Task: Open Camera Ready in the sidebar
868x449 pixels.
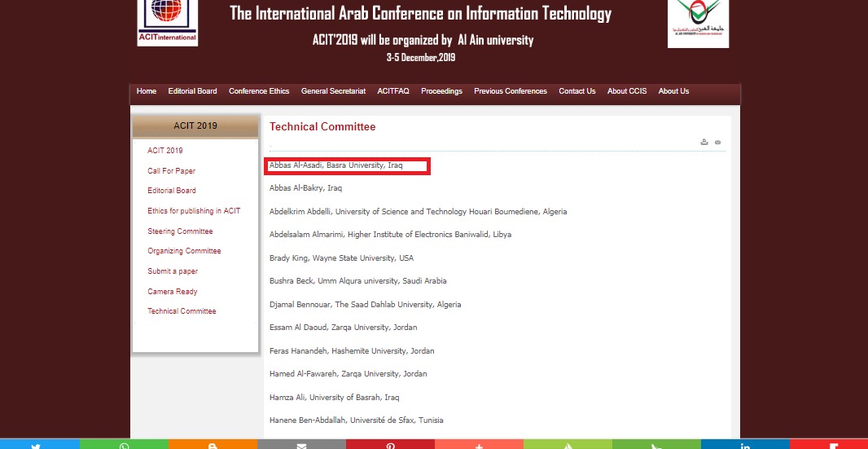Action: 172,292
